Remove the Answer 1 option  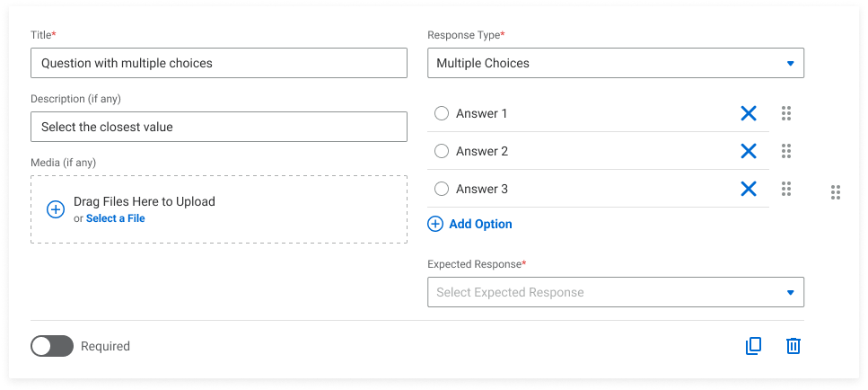tap(749, 113)
